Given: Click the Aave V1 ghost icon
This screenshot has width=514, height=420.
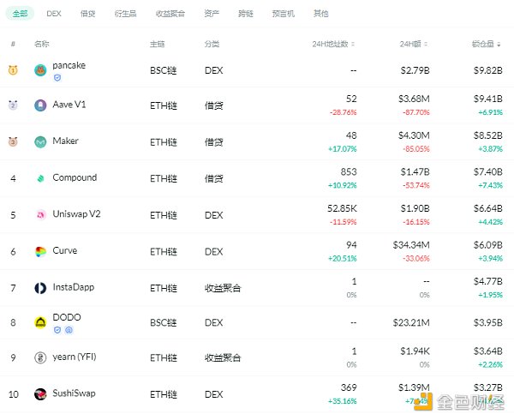Looking at the screenshot, I should (40, 105).
